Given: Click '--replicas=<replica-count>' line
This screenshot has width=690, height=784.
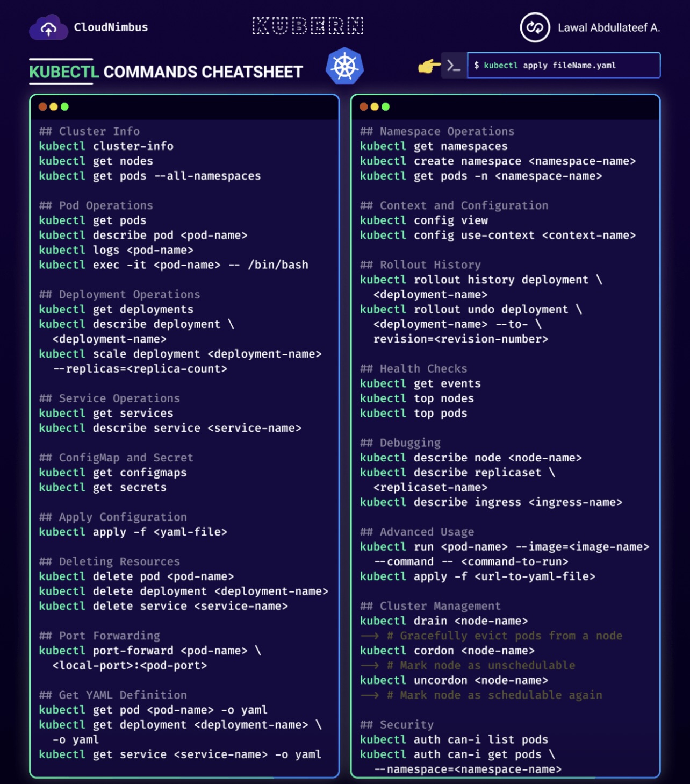Looking at the screenshot, I should tap(140, 369).
